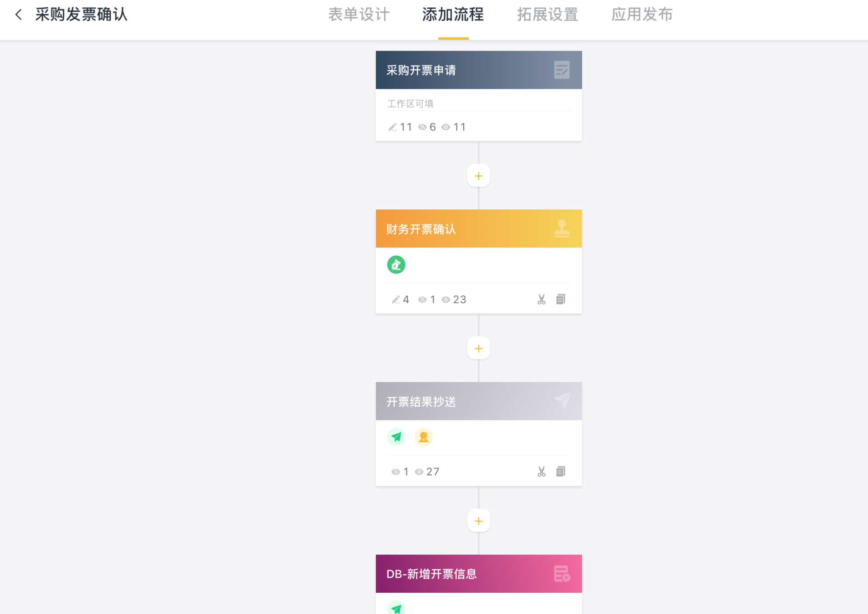Add a node below 采购开票申请

click(x=478, y=176)
